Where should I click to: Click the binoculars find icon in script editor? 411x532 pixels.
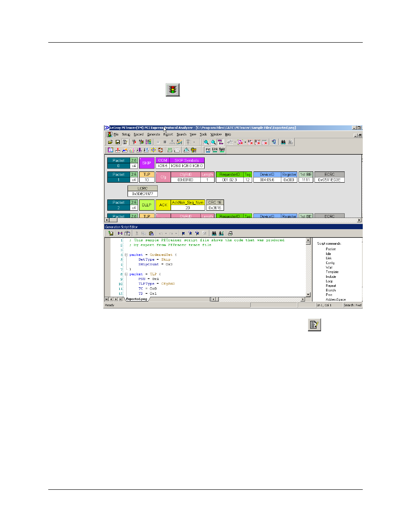pos(214,233)
